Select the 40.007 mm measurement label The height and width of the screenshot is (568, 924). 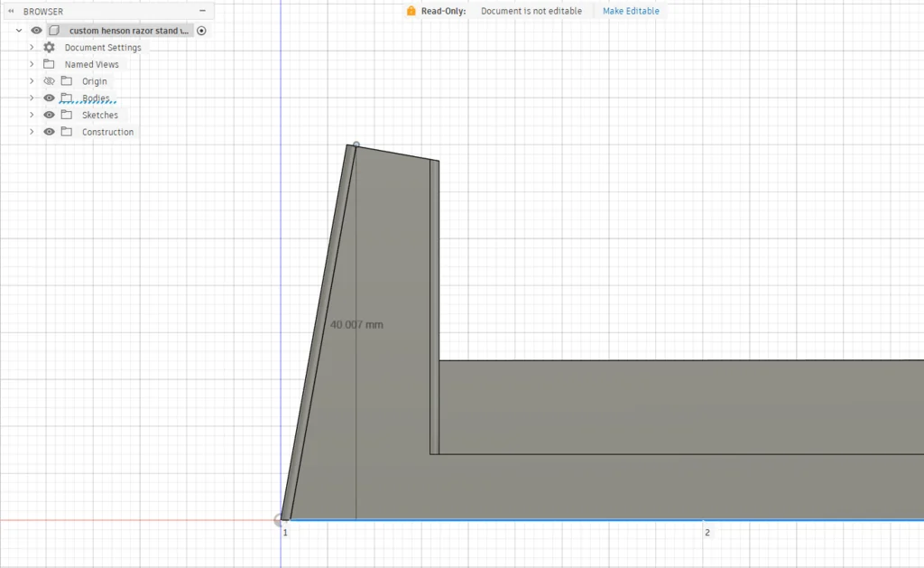[356, 324]
